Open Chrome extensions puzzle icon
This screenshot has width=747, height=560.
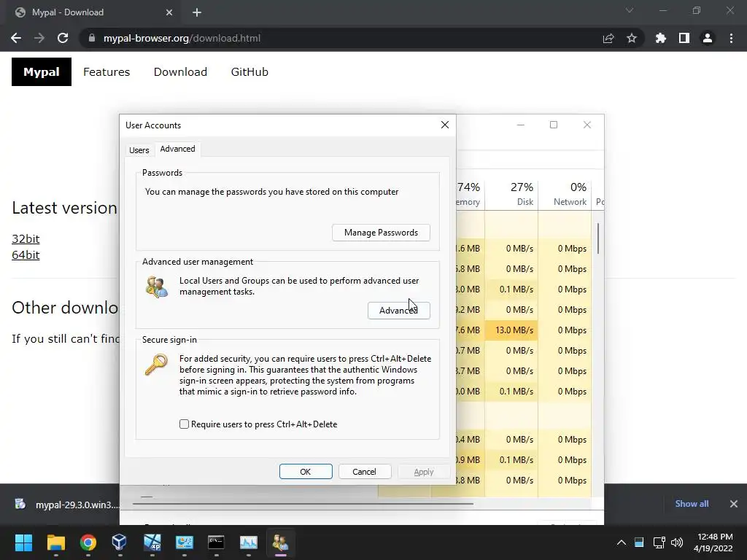[x=661, y=38]
